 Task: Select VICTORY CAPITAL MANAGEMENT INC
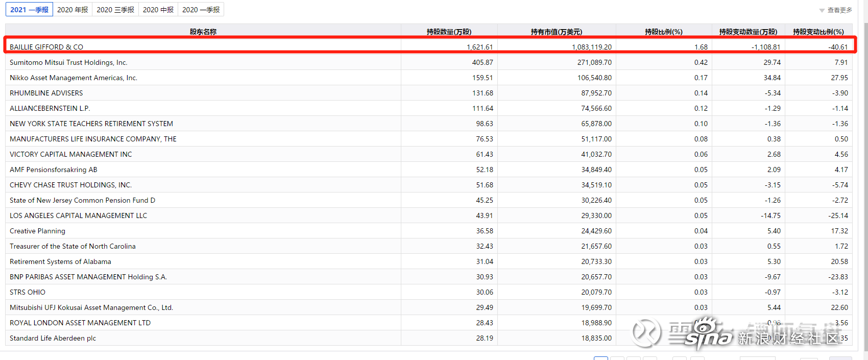(71, 154)
